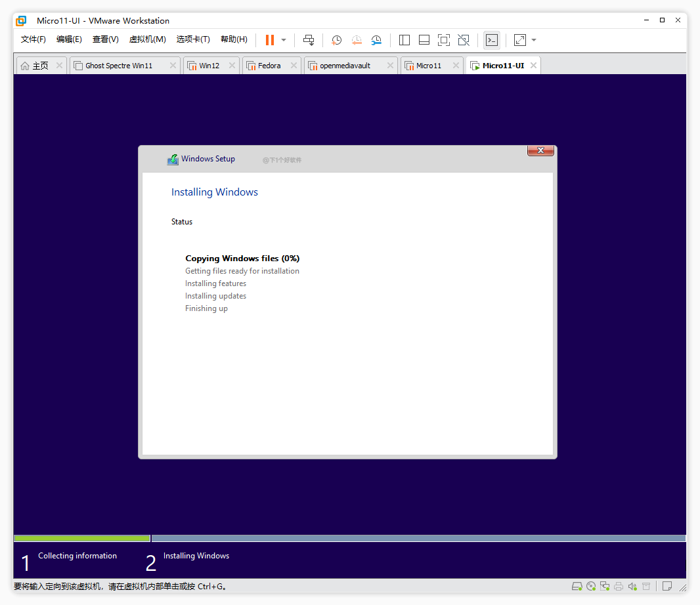Toggle Unity mode icon
The height and width of the screenshot is (605, 700).
[464, 40]
